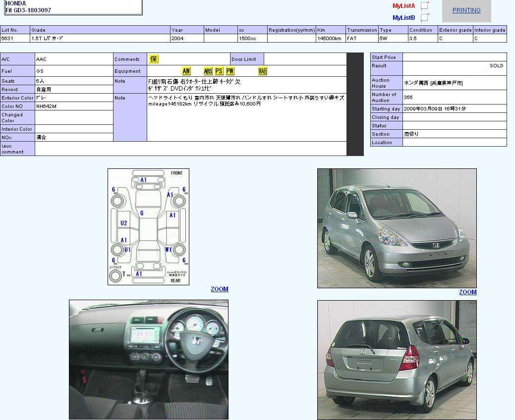The height and width of the screenshot is (420, 515).
Task: Select the mileage145182km note text
Action: point(170,104)
